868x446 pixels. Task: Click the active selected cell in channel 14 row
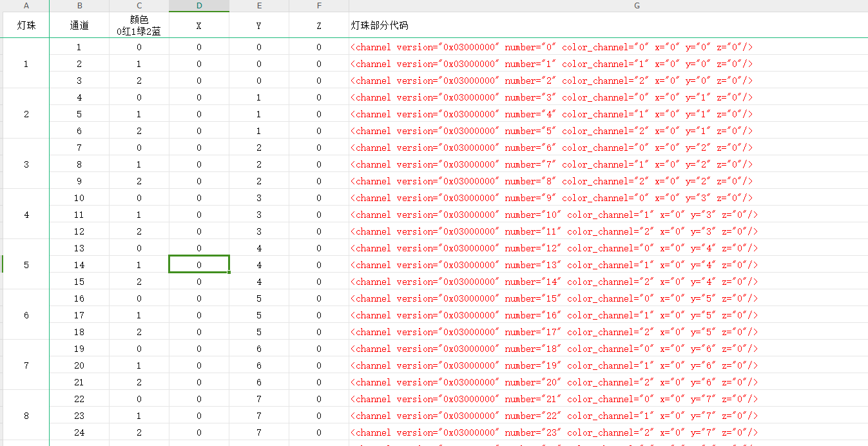tap(199, 265)
